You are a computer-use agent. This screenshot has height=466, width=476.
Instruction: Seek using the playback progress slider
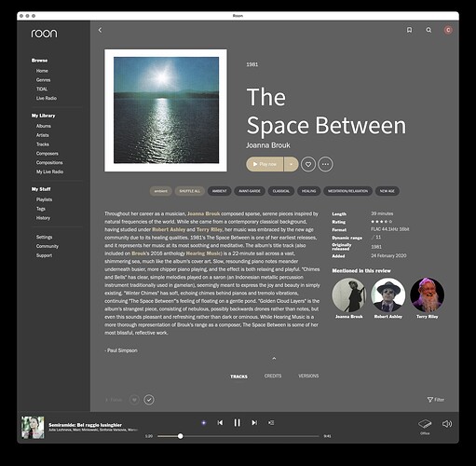(238, 436)
